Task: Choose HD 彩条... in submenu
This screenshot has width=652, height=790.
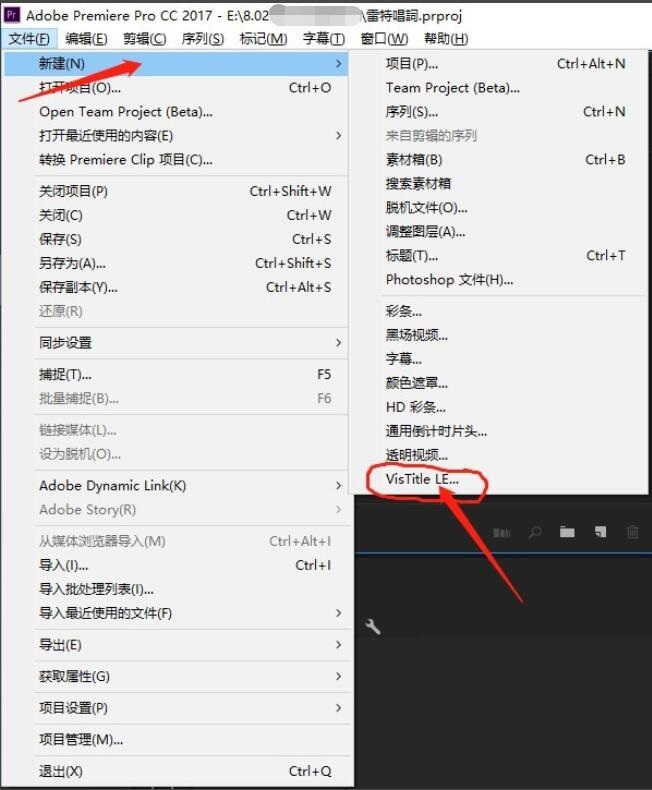Action: (499, 407)
